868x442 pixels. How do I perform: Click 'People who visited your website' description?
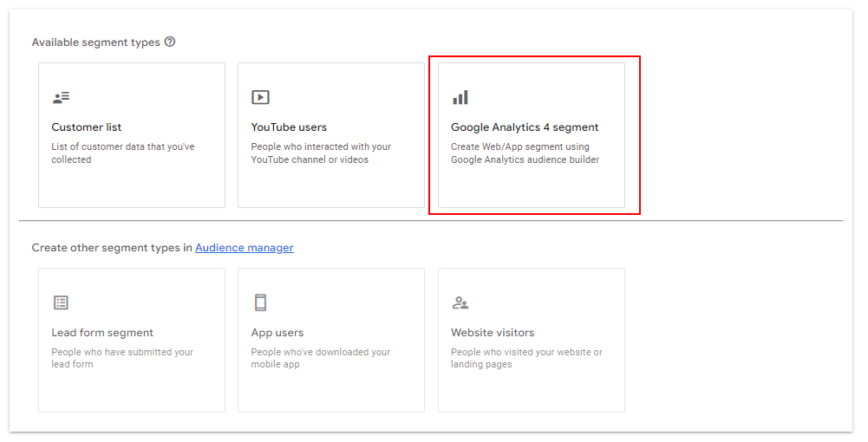coord(526,358)
